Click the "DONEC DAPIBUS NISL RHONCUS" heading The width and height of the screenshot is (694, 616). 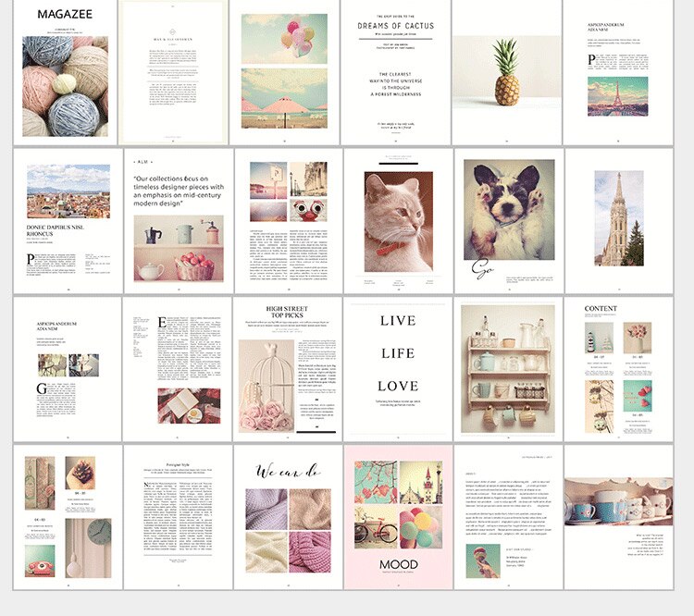[x=56, y=230]
